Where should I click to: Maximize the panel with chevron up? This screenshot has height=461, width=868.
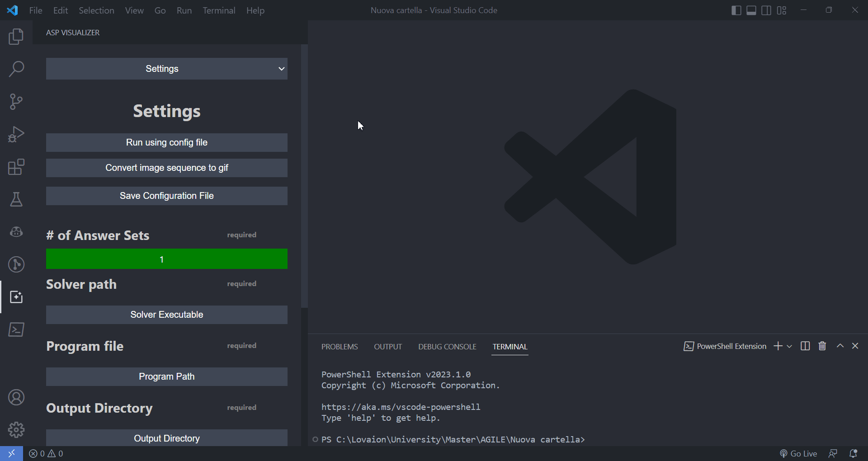[x=840, y=346]
